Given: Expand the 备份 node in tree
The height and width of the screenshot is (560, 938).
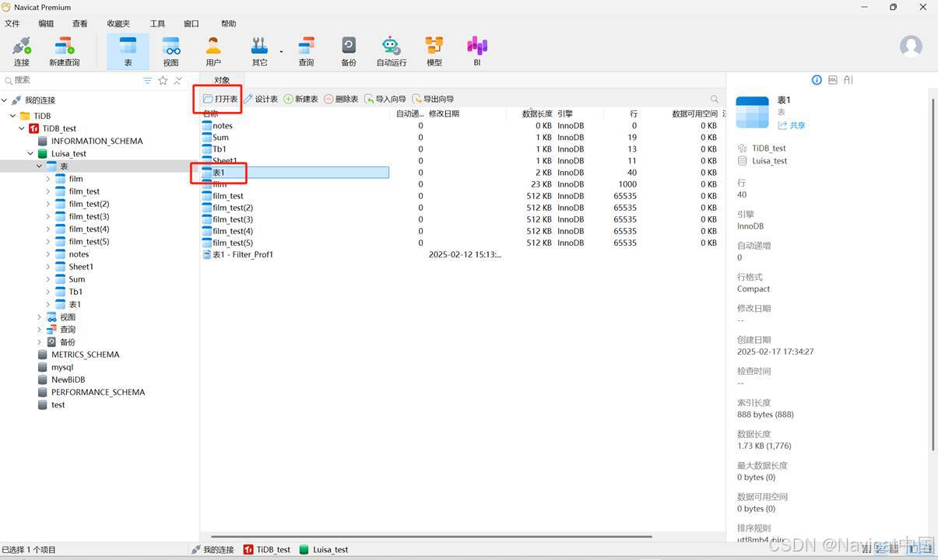Looking at the screenshot, I should pyautogui.click(x=39, y=342).
